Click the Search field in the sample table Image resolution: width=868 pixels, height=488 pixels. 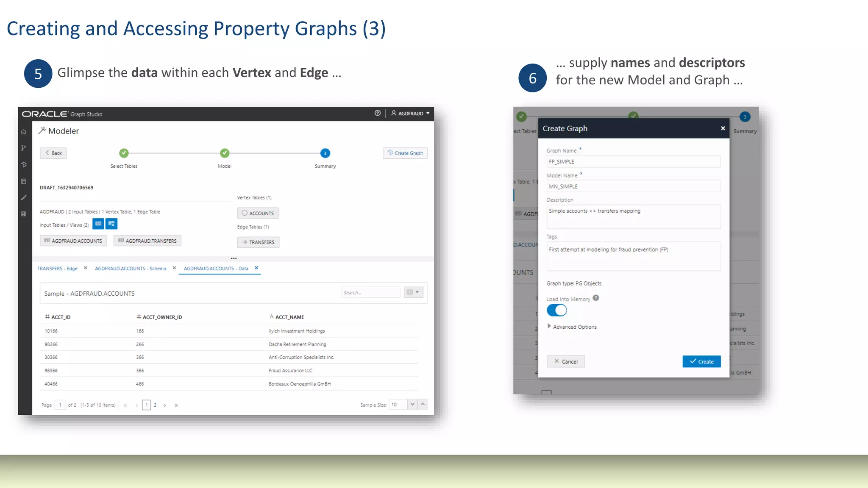(371, 292)
